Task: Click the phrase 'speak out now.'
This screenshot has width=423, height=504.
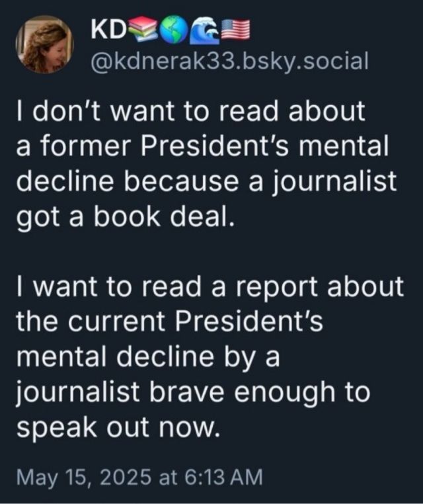Action: (x=119, y=427)
